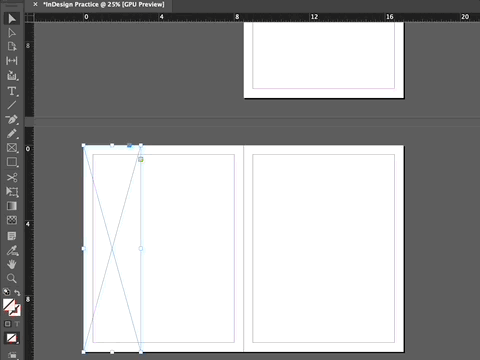Click the blue anchored object control on frame
The image size is (480, 360).
(x=130, y=145)
